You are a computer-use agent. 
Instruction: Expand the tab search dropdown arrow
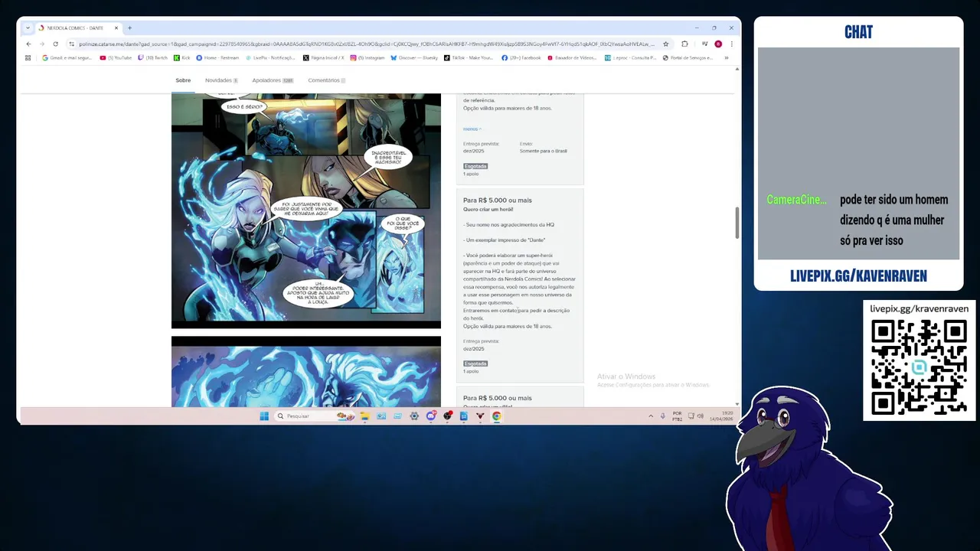[x=28, y=28]
